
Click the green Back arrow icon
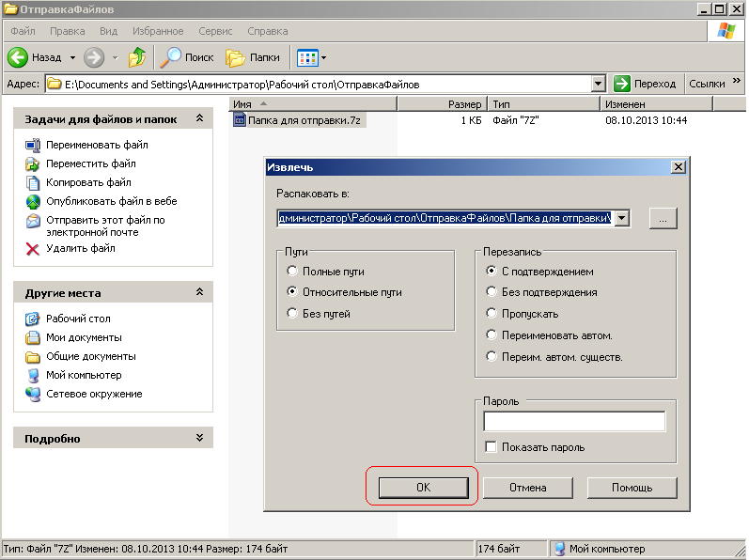pos(18,57)
